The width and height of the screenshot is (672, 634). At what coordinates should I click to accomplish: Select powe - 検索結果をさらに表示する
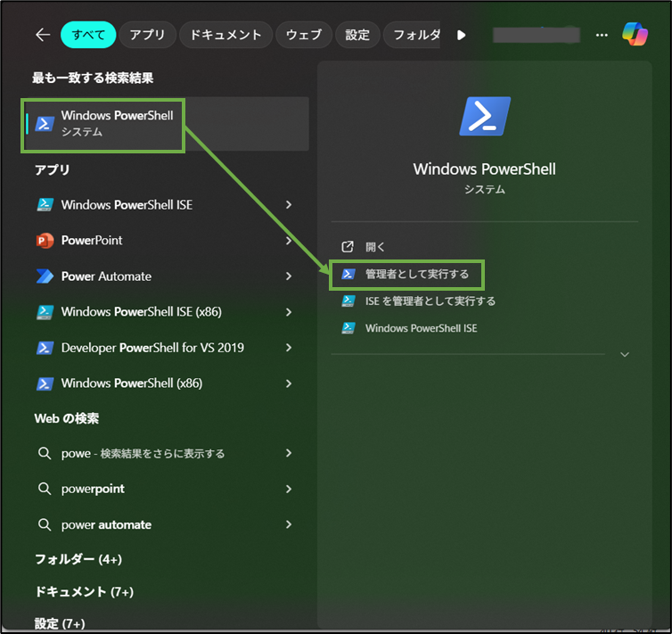(165, 453)
